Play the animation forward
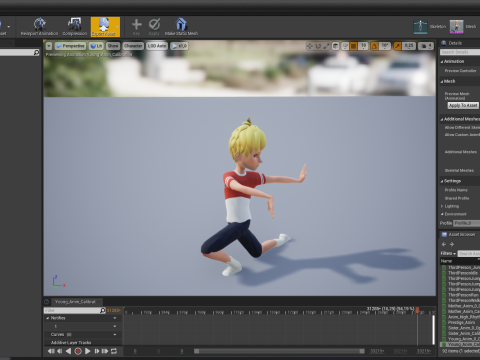The image size is (480, 360). coord(87,351)
